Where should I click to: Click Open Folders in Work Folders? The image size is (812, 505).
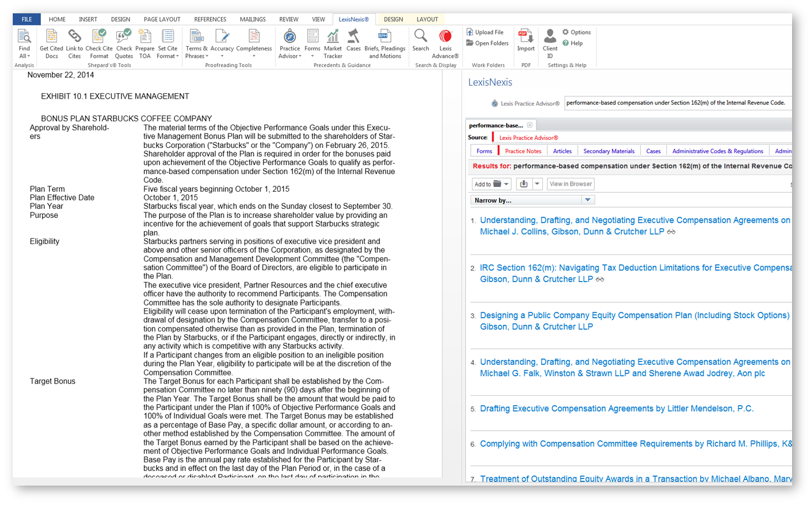pyautogui.click(x=487, y=43)
